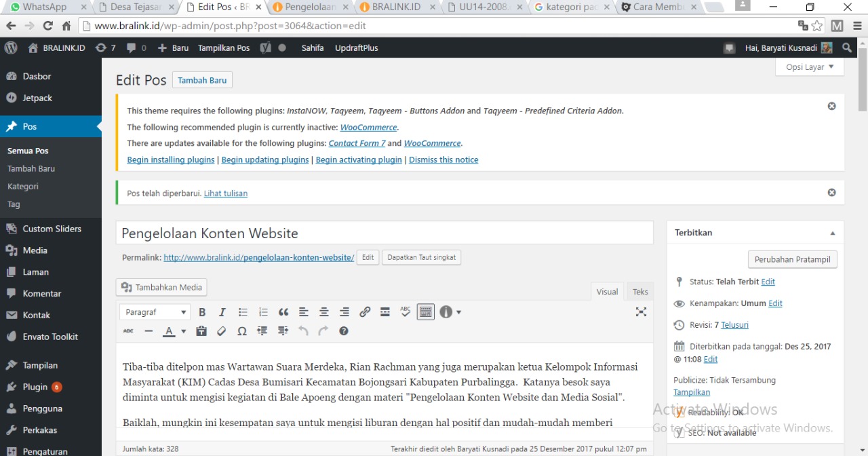Insert a numbered list
This screenshot has height=456, width=868.
263,312
